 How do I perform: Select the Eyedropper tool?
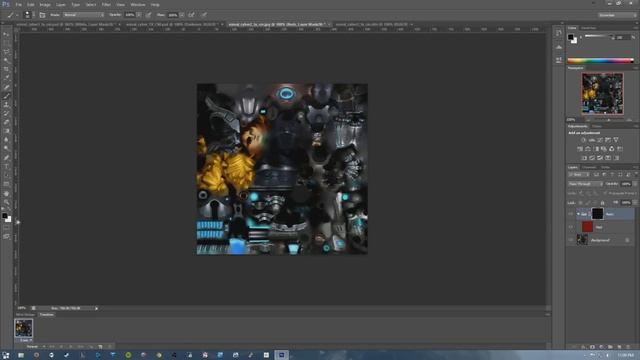[6, 78]
